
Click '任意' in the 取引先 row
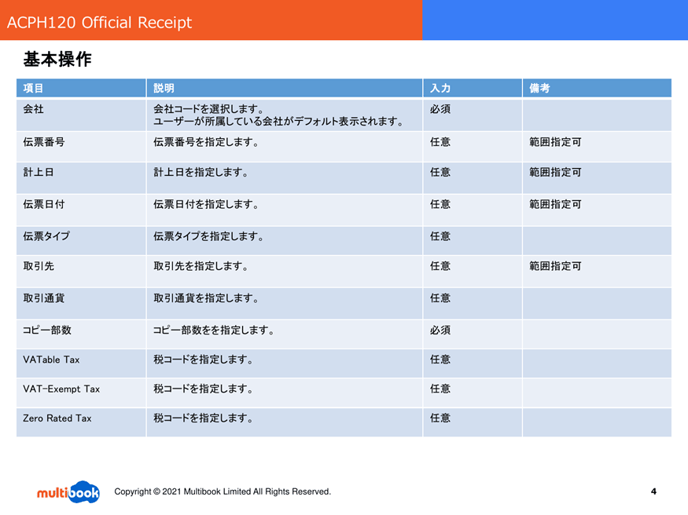(x=440, y=266)
